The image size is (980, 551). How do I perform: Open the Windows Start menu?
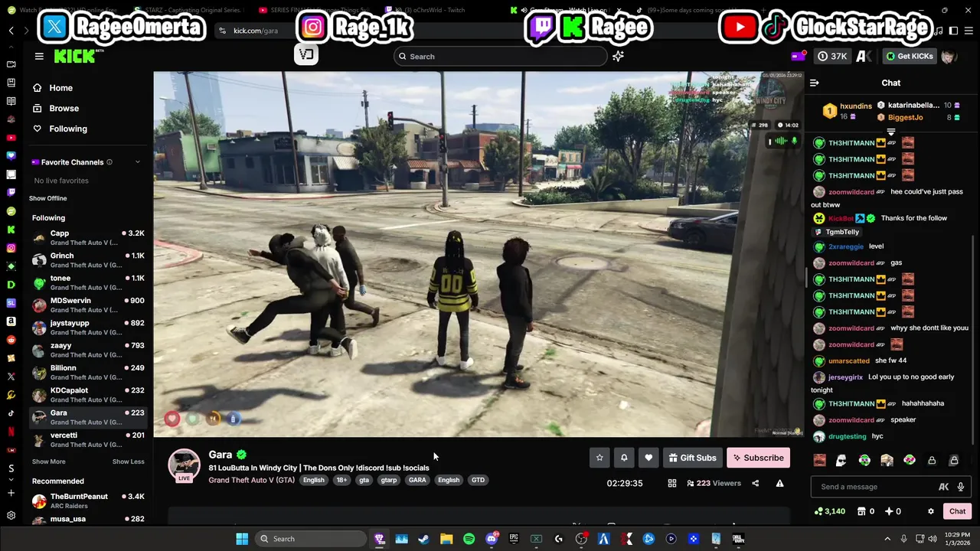242,539
